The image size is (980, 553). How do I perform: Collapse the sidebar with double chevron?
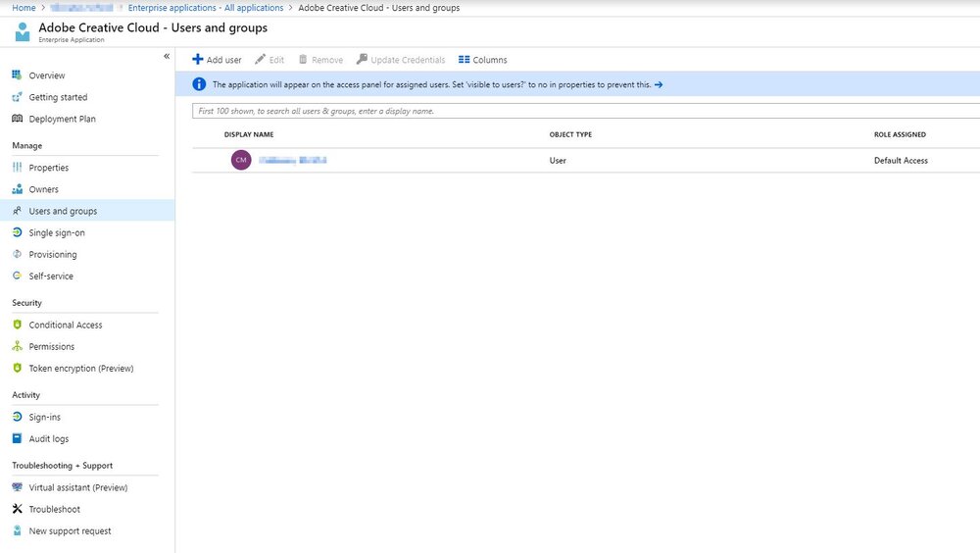[x=167, y=56]
